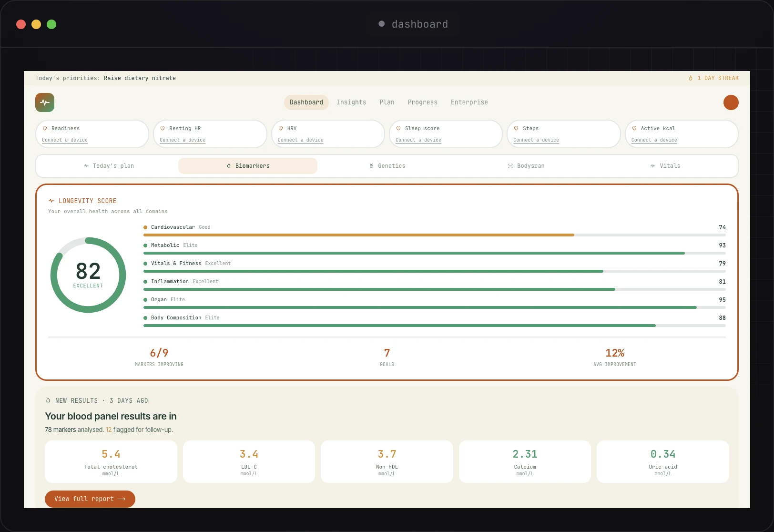Click the Body Composition domain label
This screenshot has width=774, height=532.
(176, 318)
